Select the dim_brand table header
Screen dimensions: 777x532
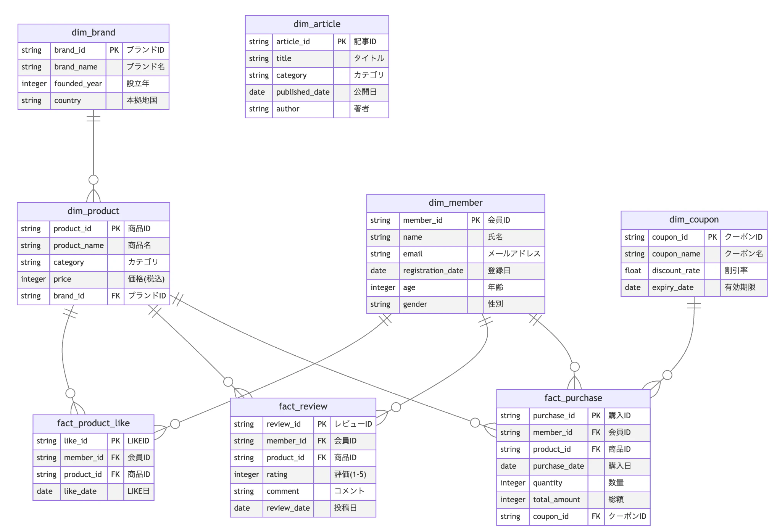pos(93,33)
